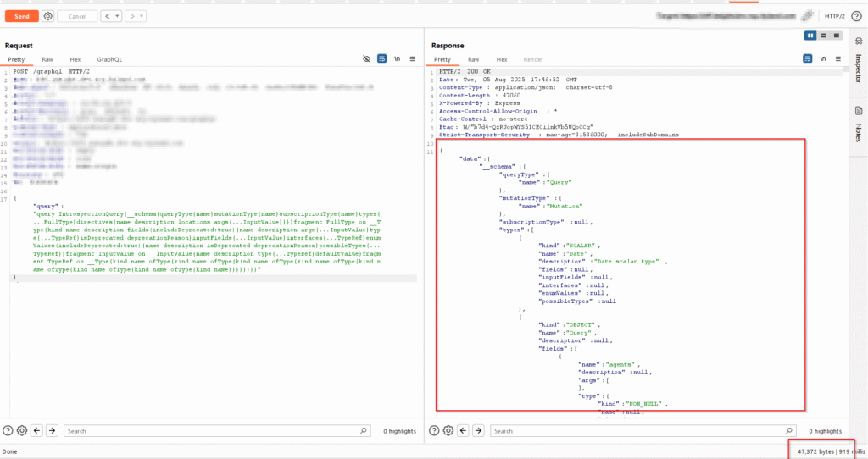Toggle word wrap icon in Request panel
The image size is (868, 459).
click(382, 59)
